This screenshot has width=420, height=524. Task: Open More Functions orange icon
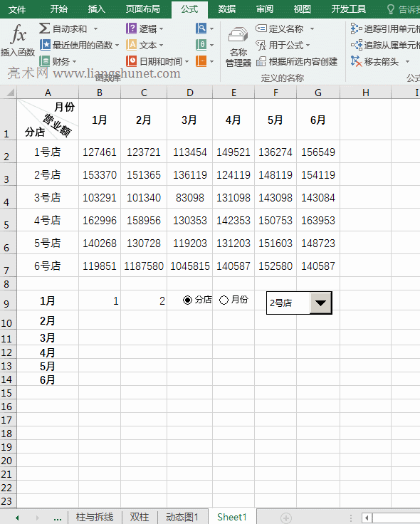point(201,61)
